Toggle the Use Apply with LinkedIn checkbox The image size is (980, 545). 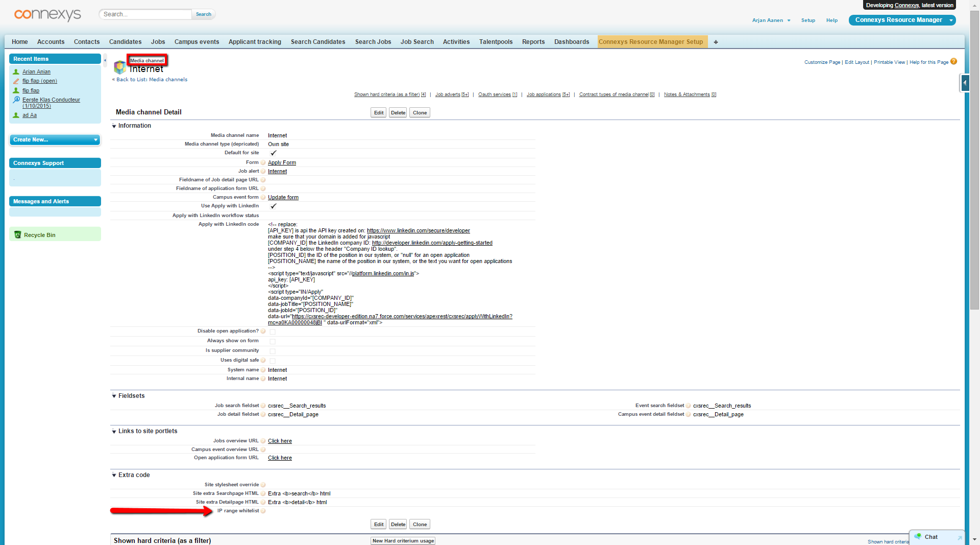coord(273,206)
